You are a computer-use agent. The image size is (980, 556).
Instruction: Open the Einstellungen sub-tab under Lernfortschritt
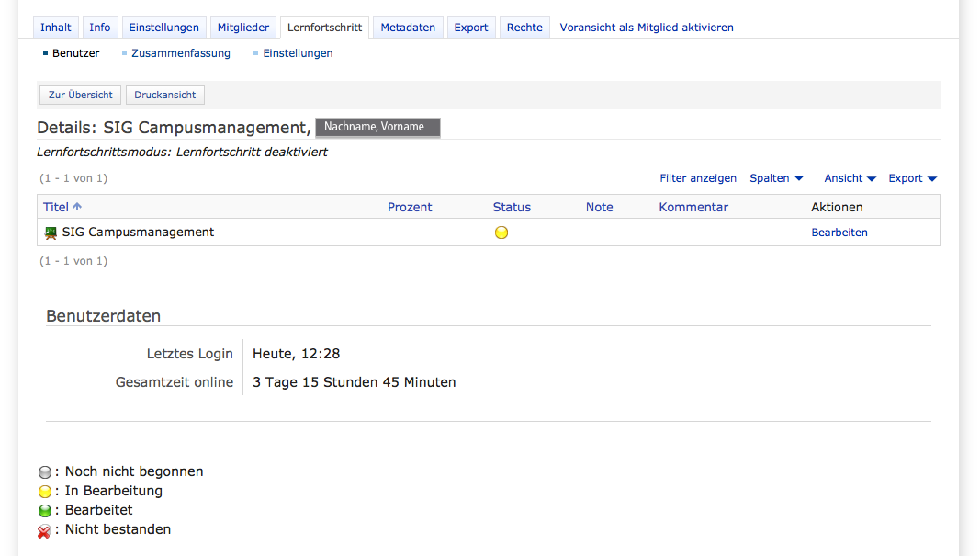pyautogui.click(x=298, y=53)
